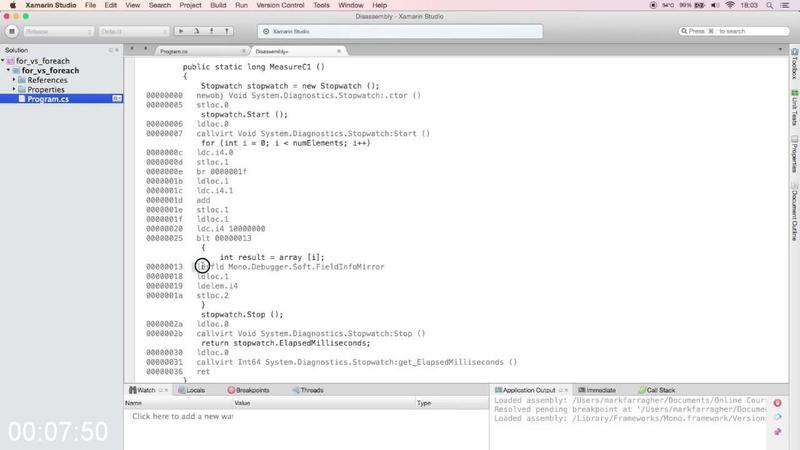Close the Disassembly tab

coord(339,51)
